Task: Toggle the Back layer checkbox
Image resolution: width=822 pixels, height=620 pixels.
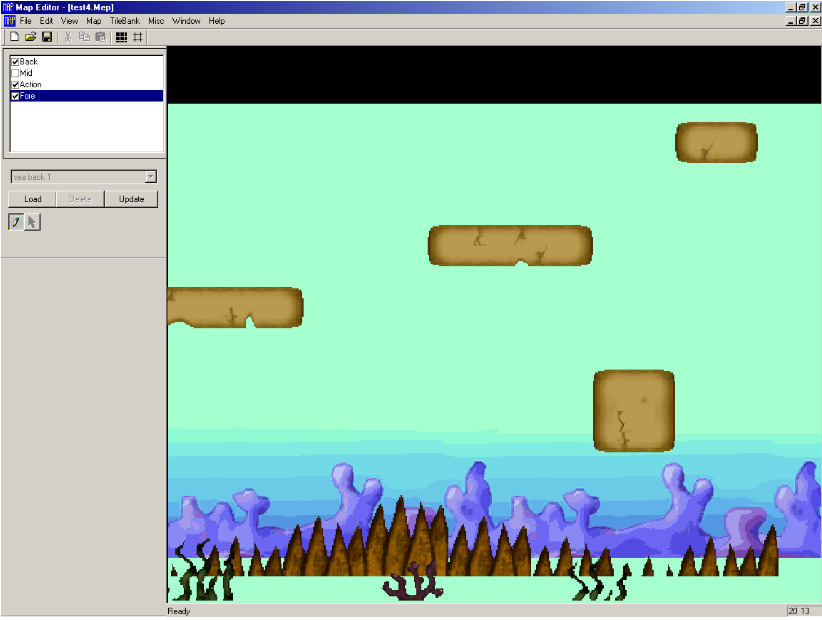Action: [15, 62]
